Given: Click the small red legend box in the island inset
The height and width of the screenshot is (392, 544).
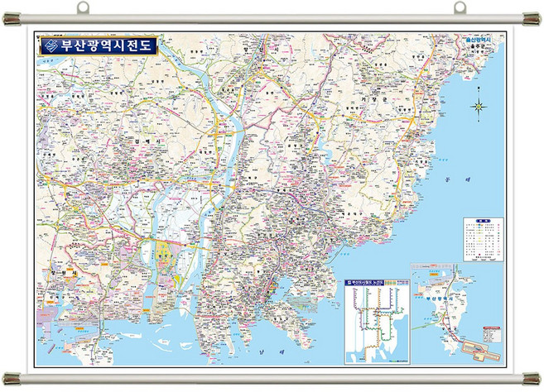Looking at the screenshot, I should click(493, 334).
